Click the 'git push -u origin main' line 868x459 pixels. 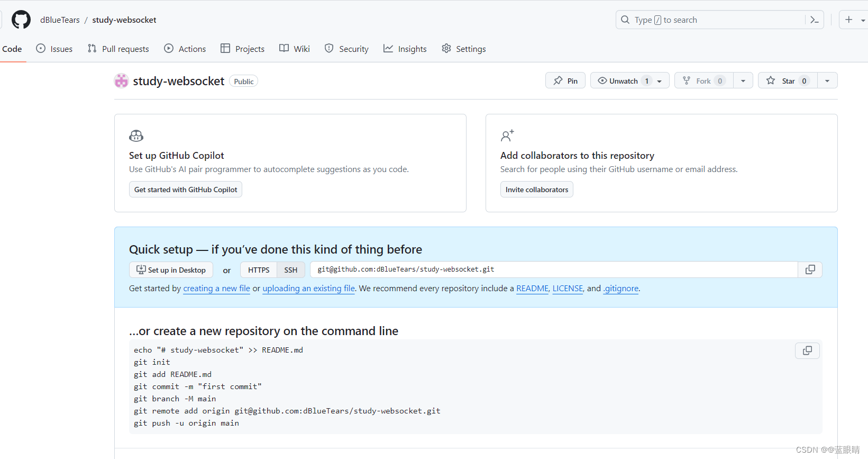186,423
